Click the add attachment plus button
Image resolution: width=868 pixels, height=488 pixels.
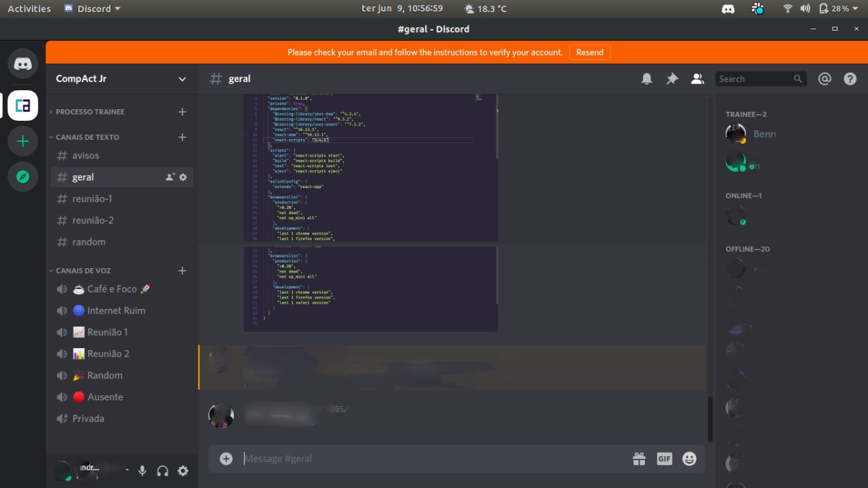click(x=226, y=459)
